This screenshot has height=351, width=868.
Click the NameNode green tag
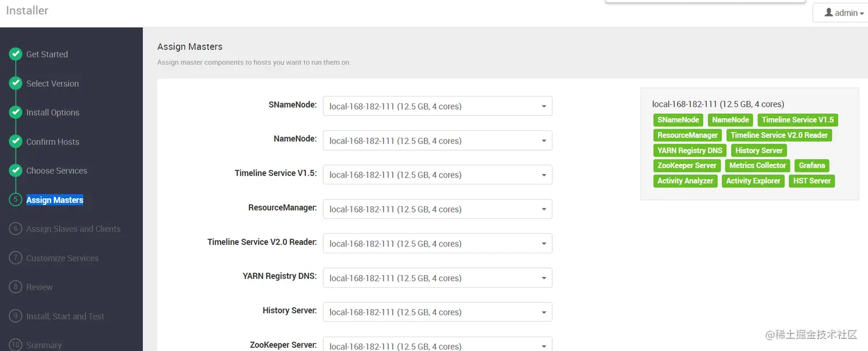click(730, 120)
